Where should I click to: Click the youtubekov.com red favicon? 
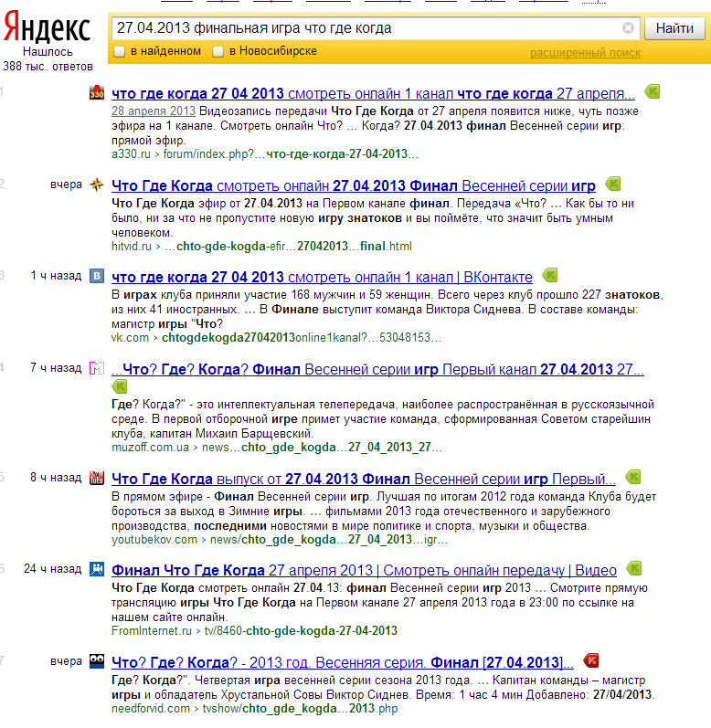97,478
